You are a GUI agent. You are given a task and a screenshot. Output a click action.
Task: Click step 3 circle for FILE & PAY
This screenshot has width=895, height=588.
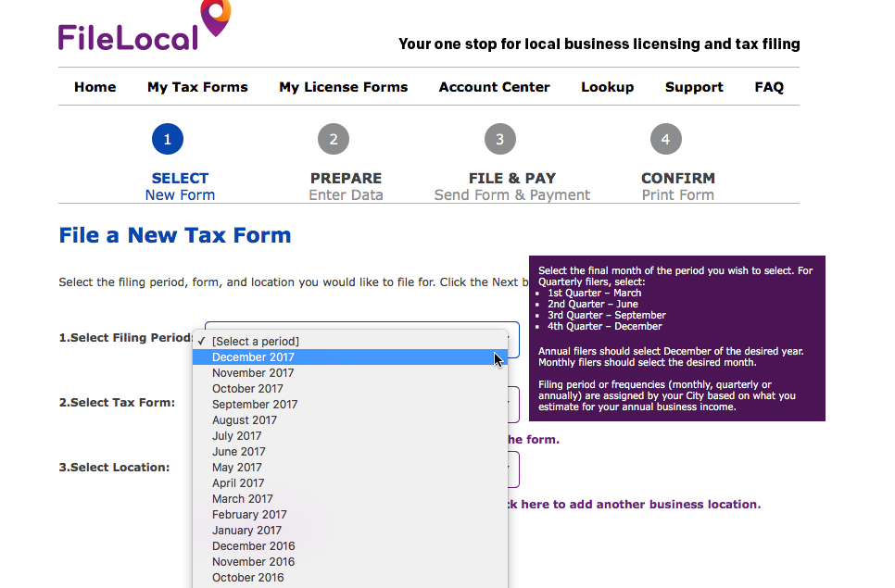tap(500, 139)
